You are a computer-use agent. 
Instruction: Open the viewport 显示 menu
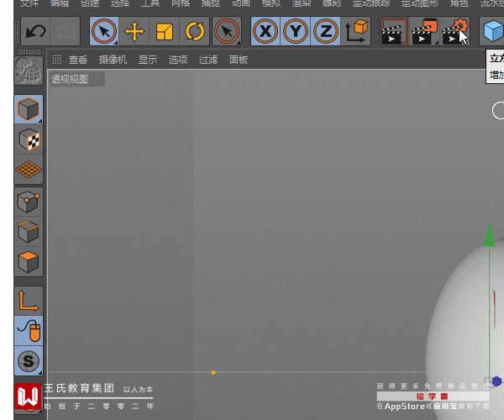[148, 60]
